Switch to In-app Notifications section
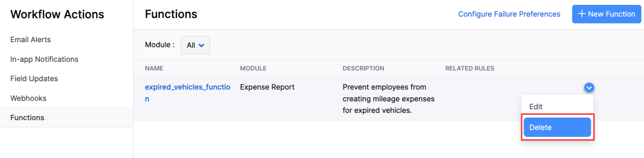Viewport: 644px width, 158px height. point(44,59)
